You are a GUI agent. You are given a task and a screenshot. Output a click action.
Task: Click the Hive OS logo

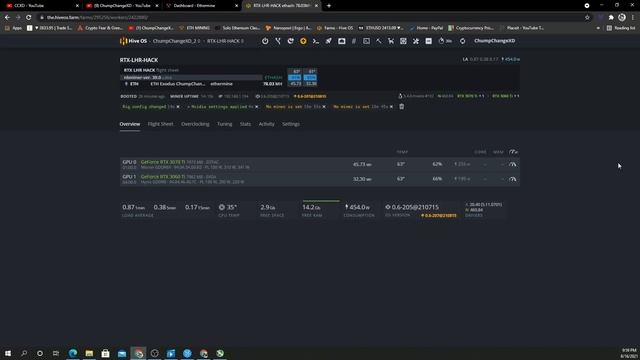click(x=133, y=41)
